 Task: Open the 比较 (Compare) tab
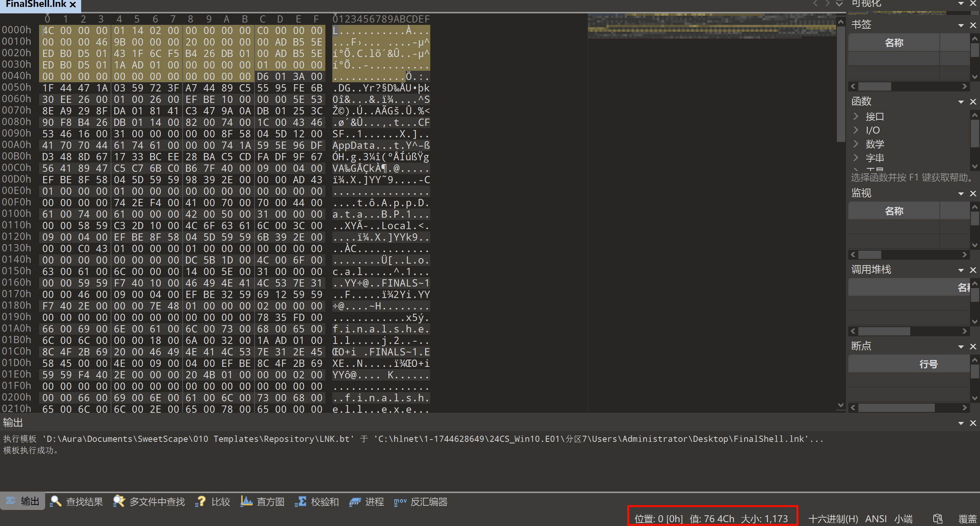click(x=213, y=502)
